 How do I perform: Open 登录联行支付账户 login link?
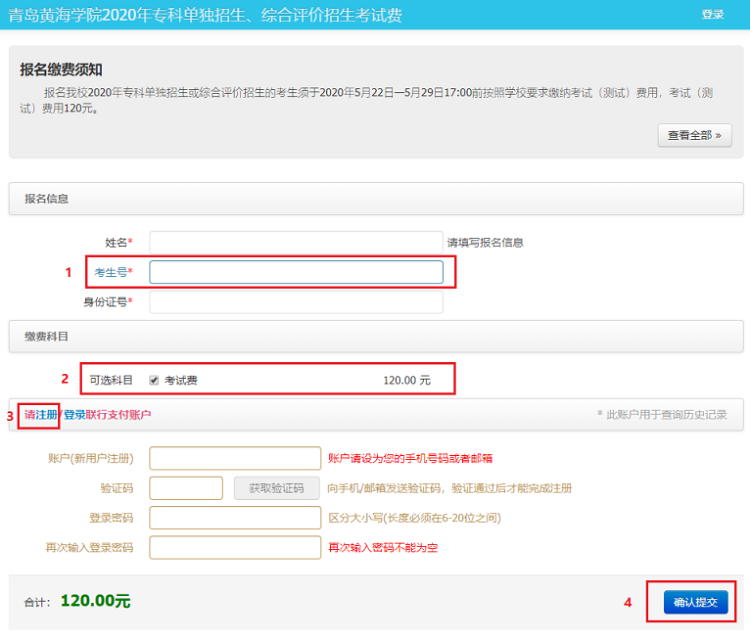(107, 414)
